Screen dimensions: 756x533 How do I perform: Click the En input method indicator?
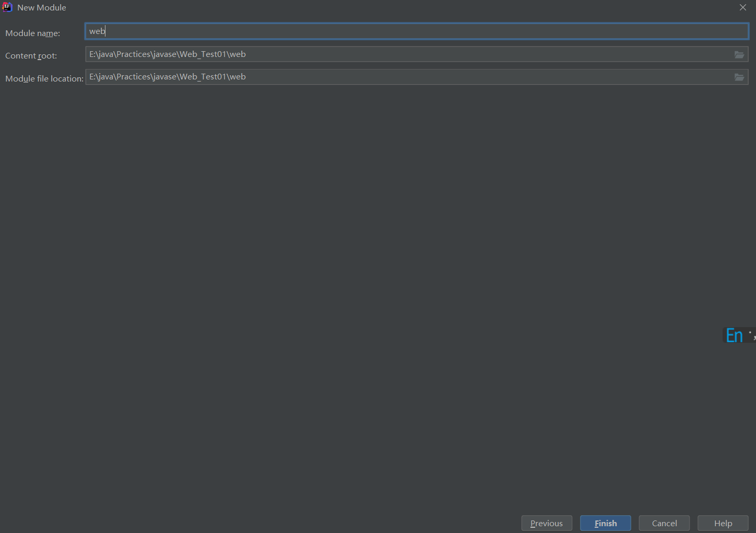[x=734, y=335]
